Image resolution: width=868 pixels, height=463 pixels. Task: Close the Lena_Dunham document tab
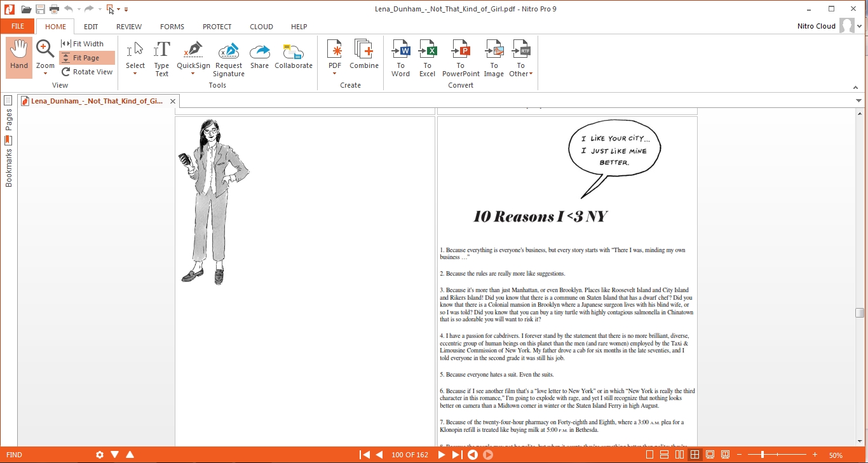tap(173, 101)
